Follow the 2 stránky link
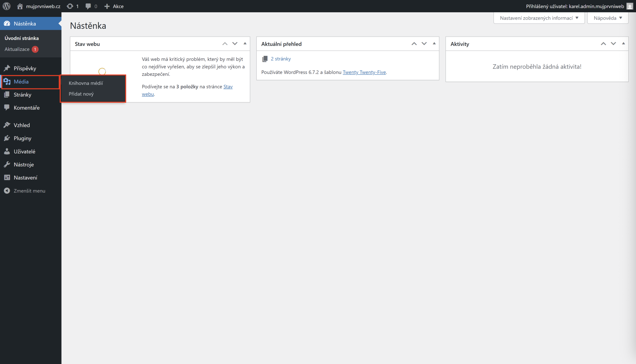The height and width of the screenshot is (364, 636). [281, 59]
